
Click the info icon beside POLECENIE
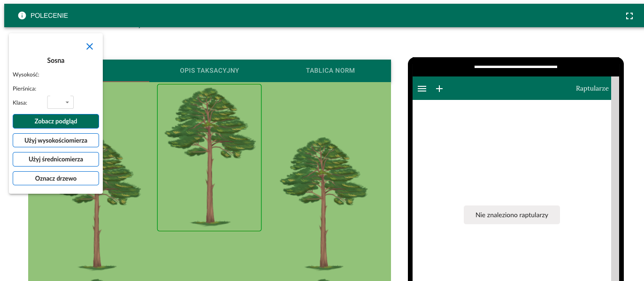pos(22,15)
